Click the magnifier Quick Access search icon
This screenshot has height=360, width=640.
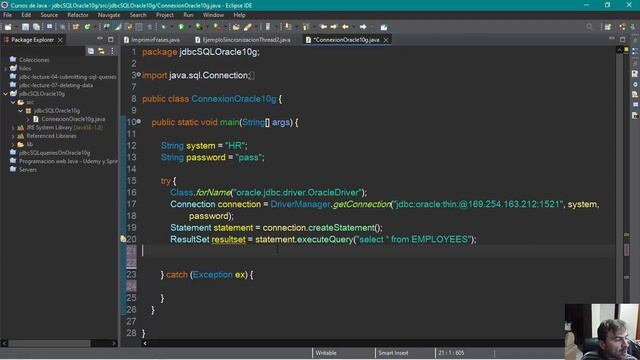pos(589,27)
